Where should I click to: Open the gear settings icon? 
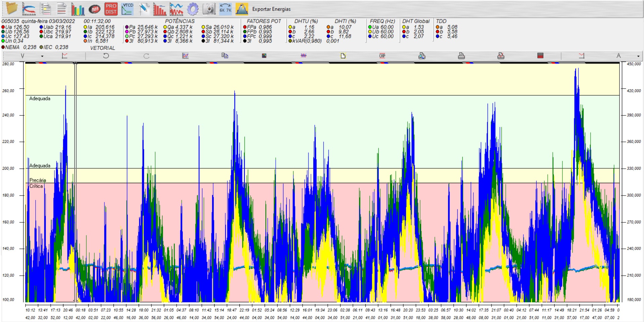coord(192,9)
